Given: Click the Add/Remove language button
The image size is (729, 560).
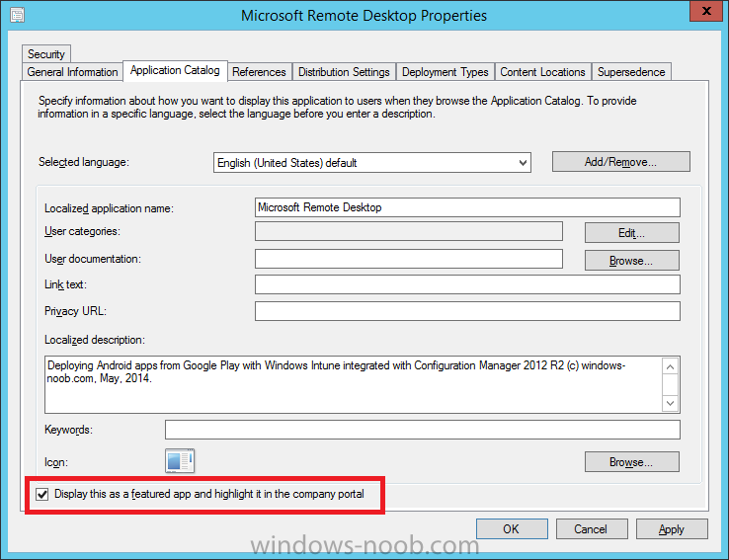Looking at the screenshot, I should tap(620, 162).
